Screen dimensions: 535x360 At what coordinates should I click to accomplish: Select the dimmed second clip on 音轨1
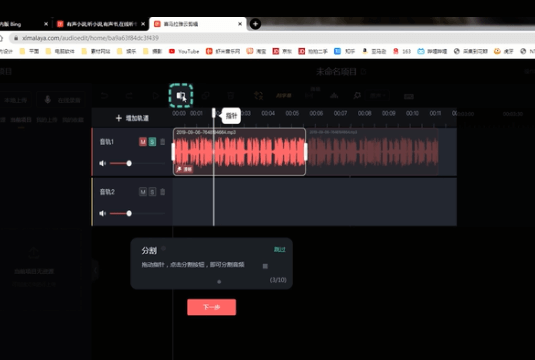(x=372, y=152)
